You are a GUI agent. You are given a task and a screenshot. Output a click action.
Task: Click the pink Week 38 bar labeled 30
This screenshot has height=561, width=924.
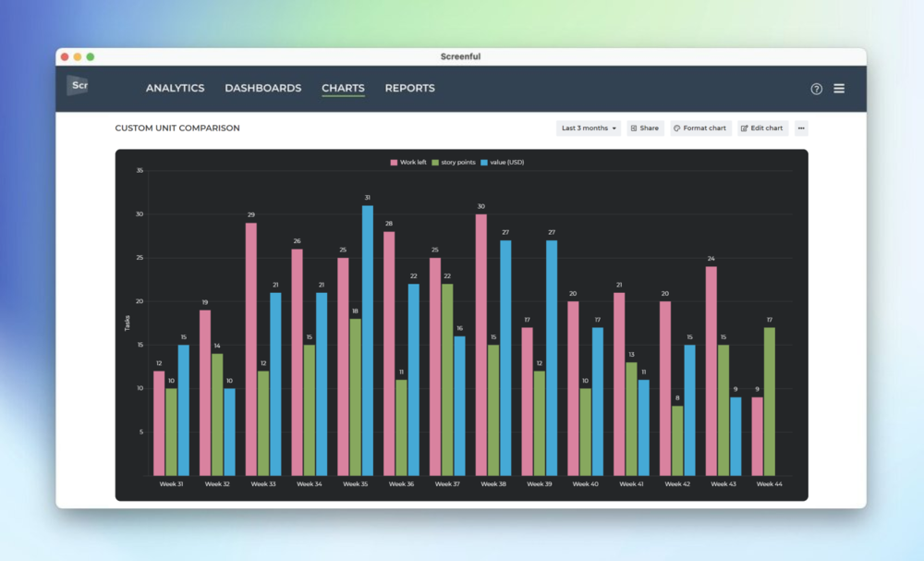[x=480, y=345]
